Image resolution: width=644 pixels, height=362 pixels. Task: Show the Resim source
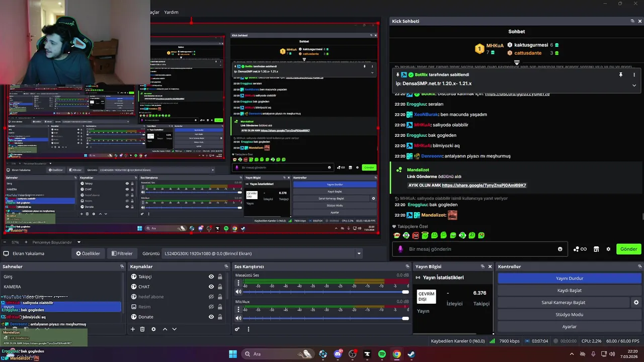pos(211,307)
